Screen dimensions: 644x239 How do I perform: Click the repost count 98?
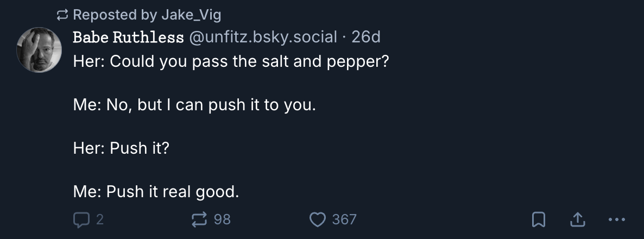(222, 219)
